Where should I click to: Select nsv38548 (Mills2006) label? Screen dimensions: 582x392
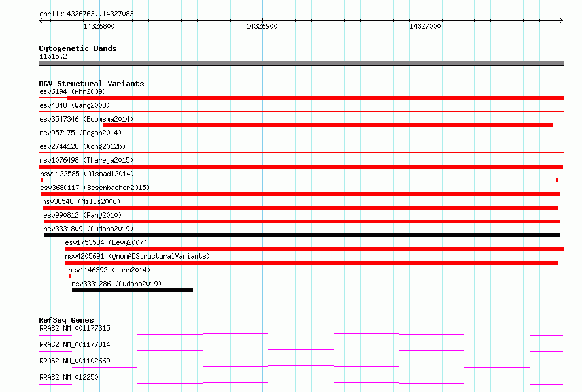click(81, 201)
